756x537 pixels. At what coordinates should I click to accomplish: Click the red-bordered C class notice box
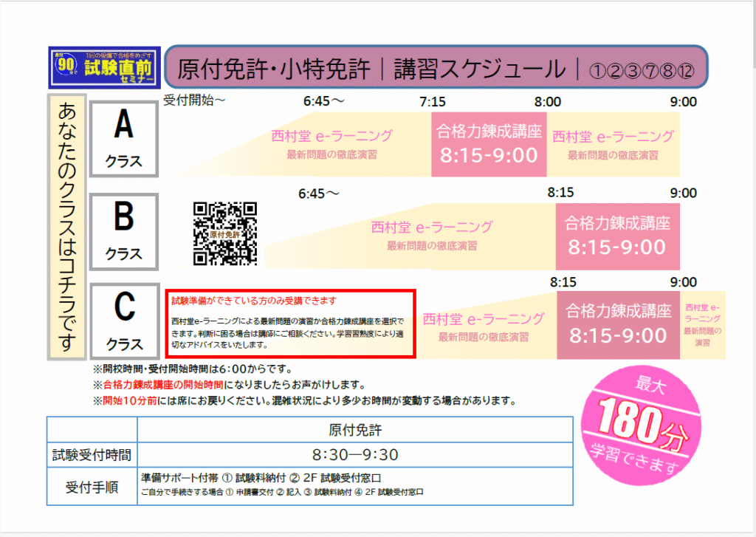[291, 323]
